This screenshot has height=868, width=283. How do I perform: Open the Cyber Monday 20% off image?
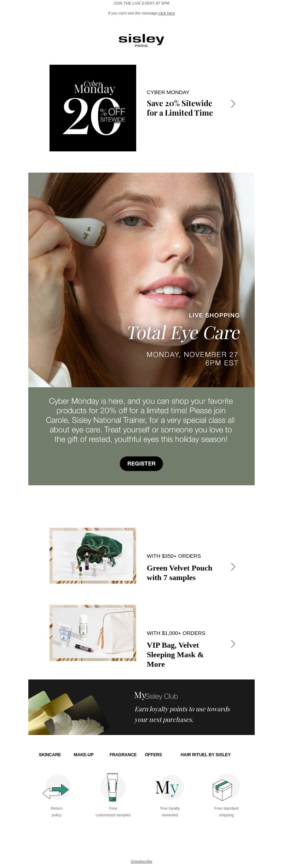tap(93, 108)
